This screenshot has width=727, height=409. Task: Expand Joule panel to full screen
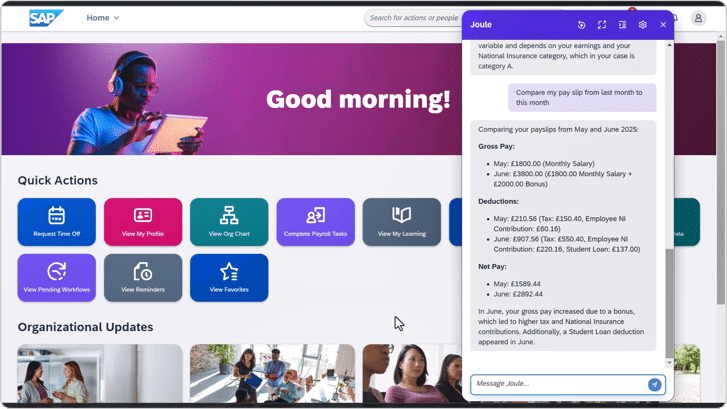[x=602, y=25]
